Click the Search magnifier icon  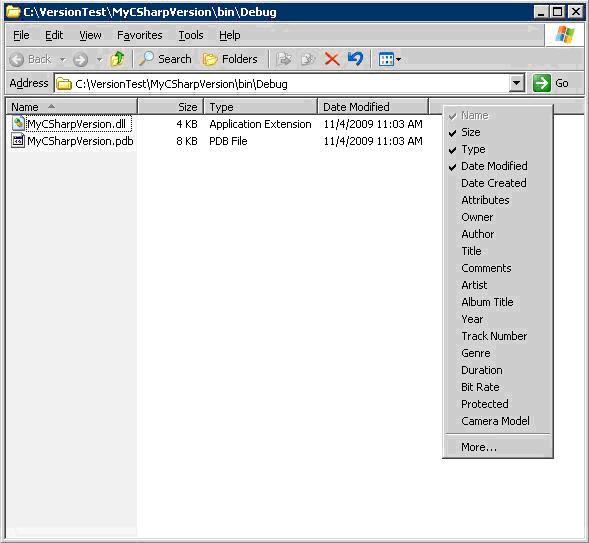[146, 59]
